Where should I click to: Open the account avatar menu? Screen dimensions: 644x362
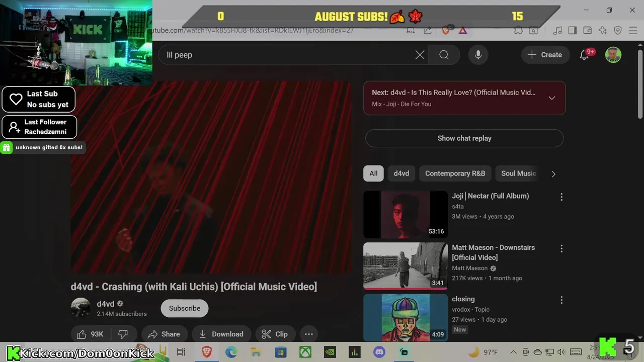coord(613,55)
